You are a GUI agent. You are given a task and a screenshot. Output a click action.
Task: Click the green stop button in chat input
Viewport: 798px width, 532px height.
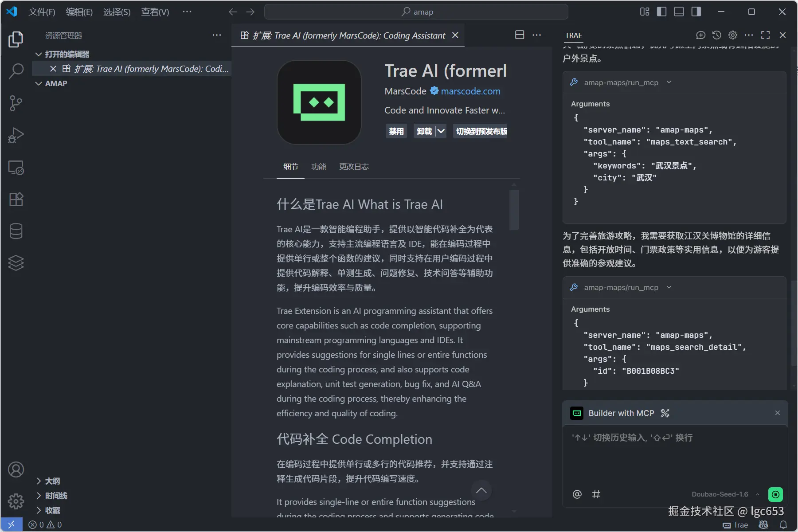point(775,494)
